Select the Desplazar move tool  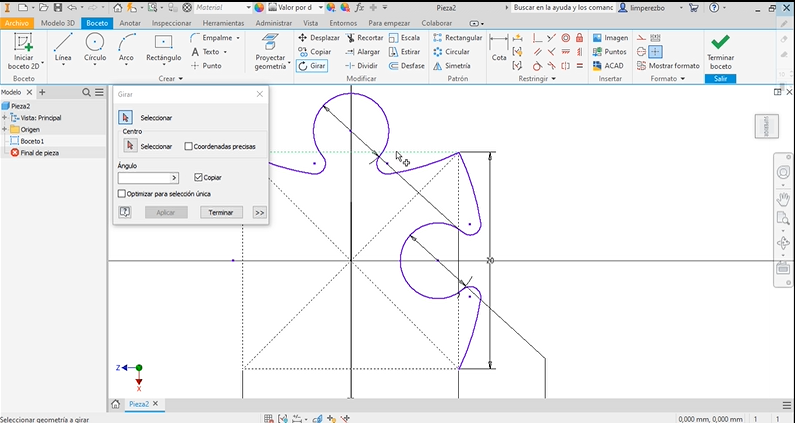click(319, 38)
